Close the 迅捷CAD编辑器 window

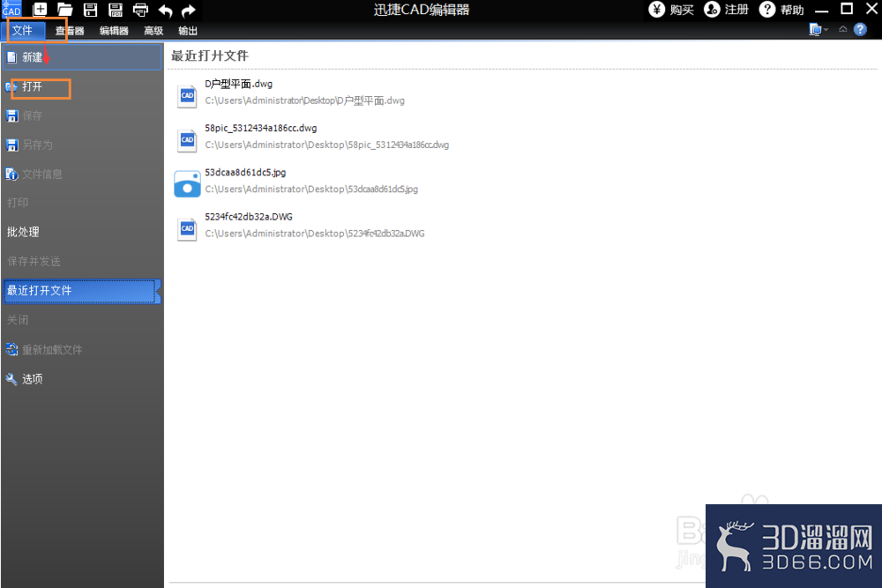(871, 9)
